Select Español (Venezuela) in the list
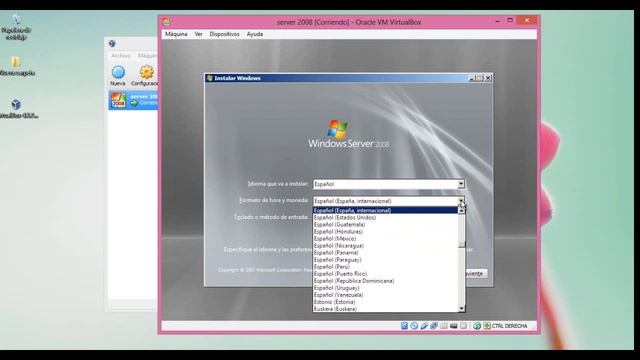 (385, 295)
